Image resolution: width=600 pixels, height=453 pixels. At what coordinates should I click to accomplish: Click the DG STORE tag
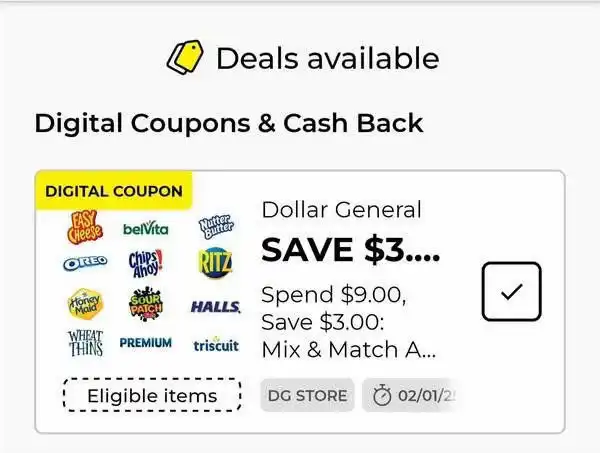(x=307, y=396)
